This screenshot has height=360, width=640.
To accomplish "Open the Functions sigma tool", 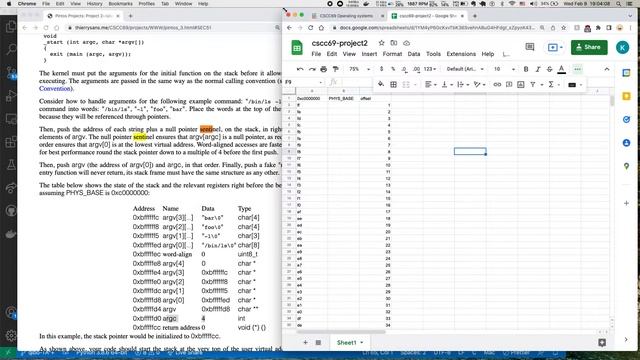I will tap(551, 84).
